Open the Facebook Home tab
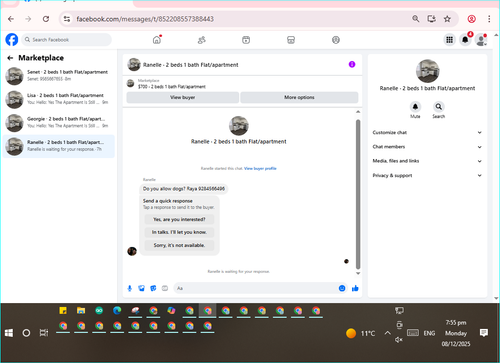The height and width of the screenshot is (363, 500). point(157,40)
